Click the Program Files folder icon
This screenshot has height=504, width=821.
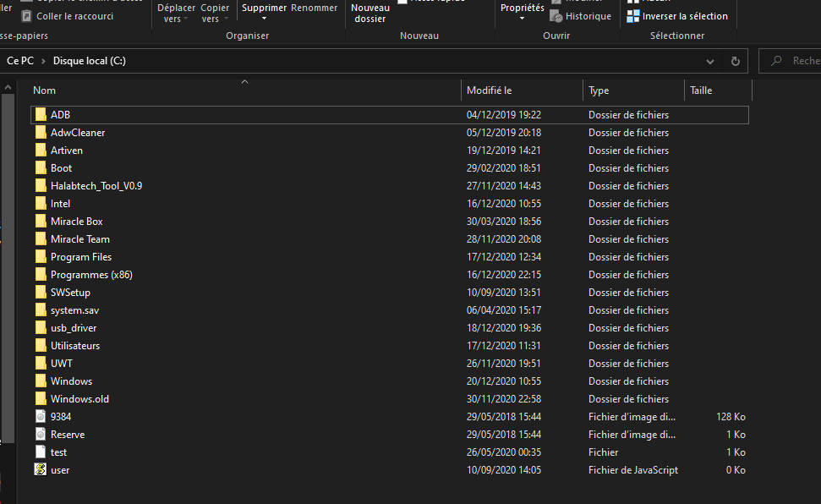tap(41, 257)
